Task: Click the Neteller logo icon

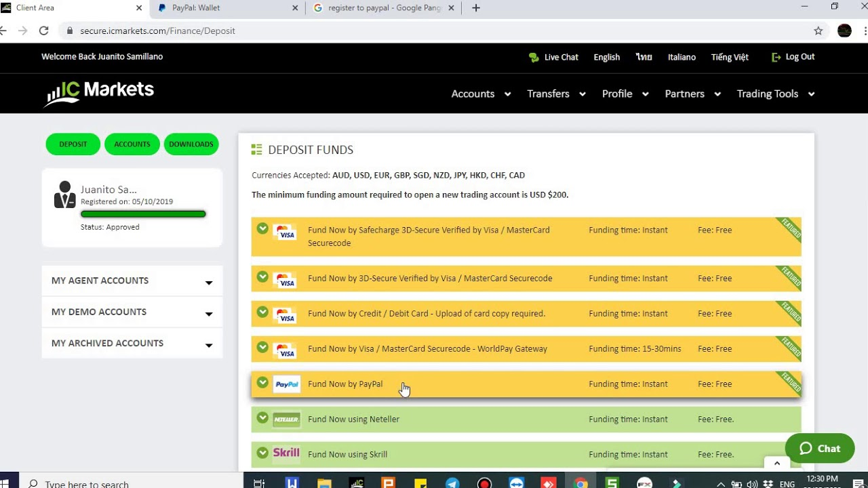Action: click(x=286, y=420)
